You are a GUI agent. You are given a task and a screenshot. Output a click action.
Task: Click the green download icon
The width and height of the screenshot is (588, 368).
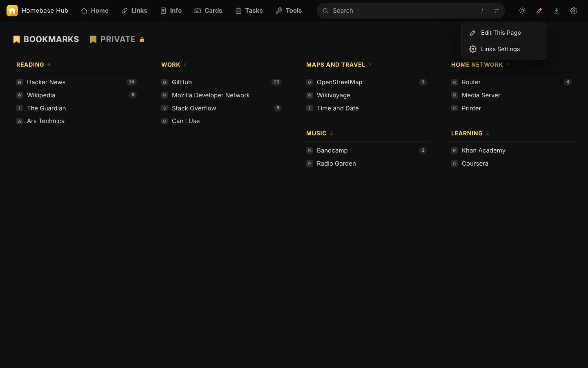pyautogui.click(x=557, y=11)
